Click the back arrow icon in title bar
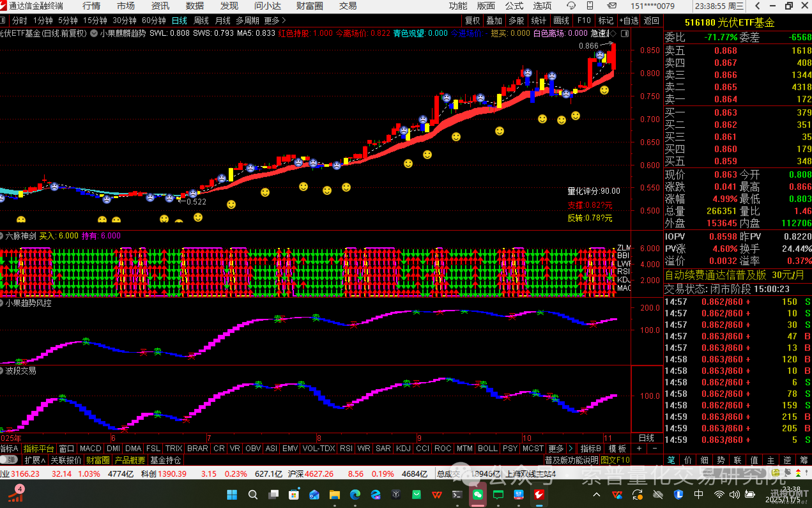The image size is (812, 508). [757, 6]
